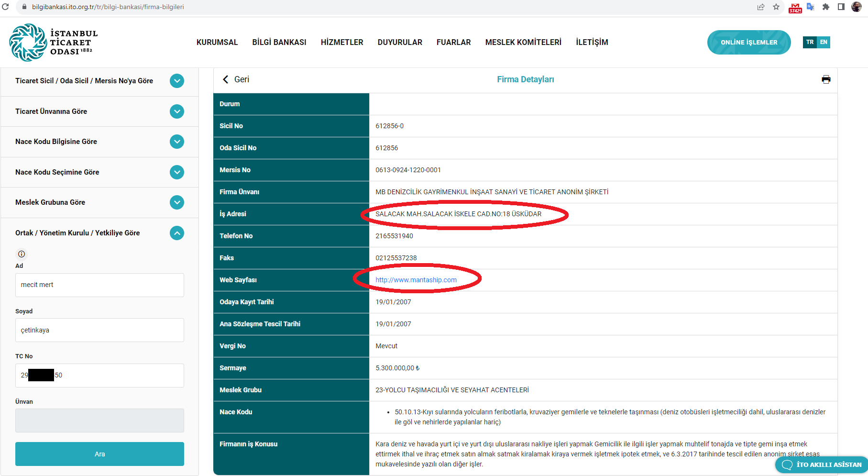This screenshot has width=868, height=476.
Task: Click the Ara search button
Action: pyautogui.click(x=99, y=454)
